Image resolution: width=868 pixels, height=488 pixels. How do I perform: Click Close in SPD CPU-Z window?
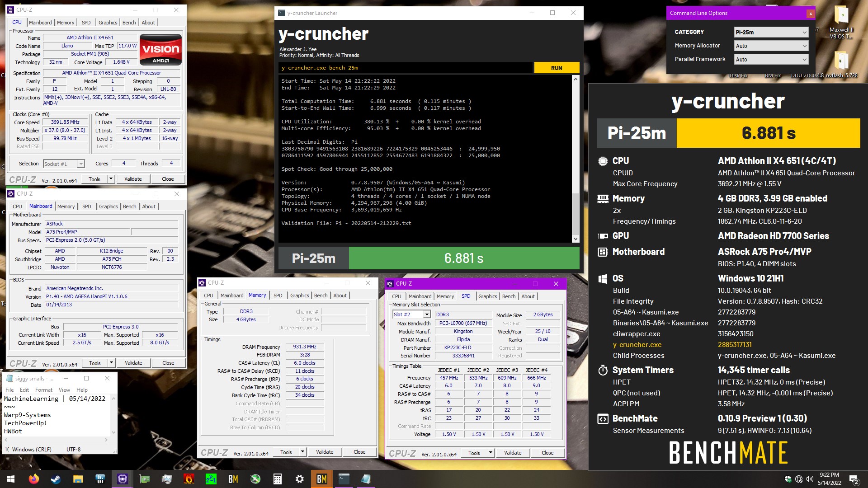point(547,453)
